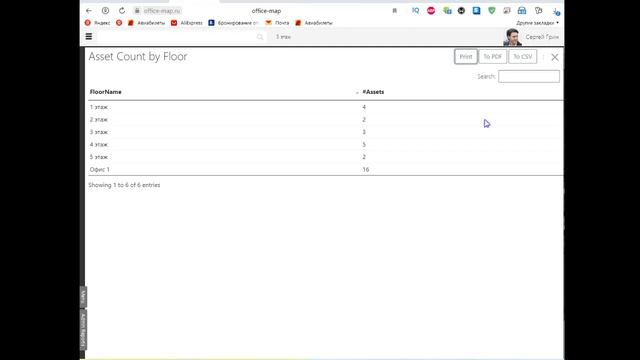Screen dimensions: 640x360
Task: Click the asset count 4 for 1 этаж
Action: (364, 107)
